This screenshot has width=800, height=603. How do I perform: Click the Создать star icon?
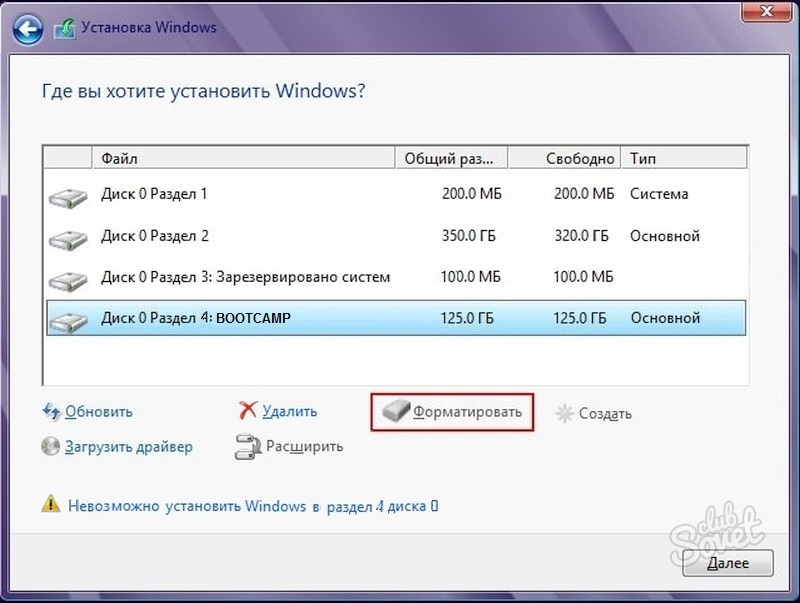(565, 413)
